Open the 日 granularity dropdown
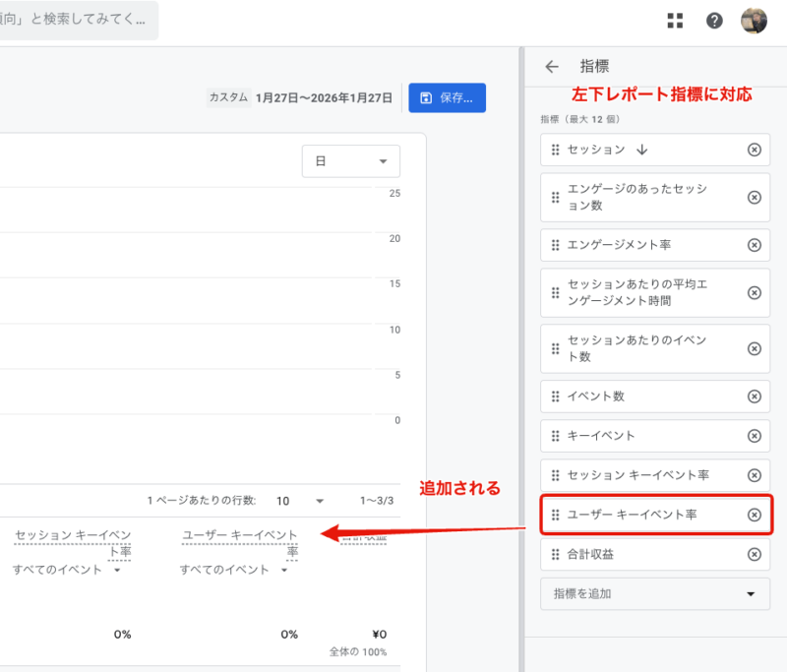This screenshot has height=672, width=787. [350, 161]
